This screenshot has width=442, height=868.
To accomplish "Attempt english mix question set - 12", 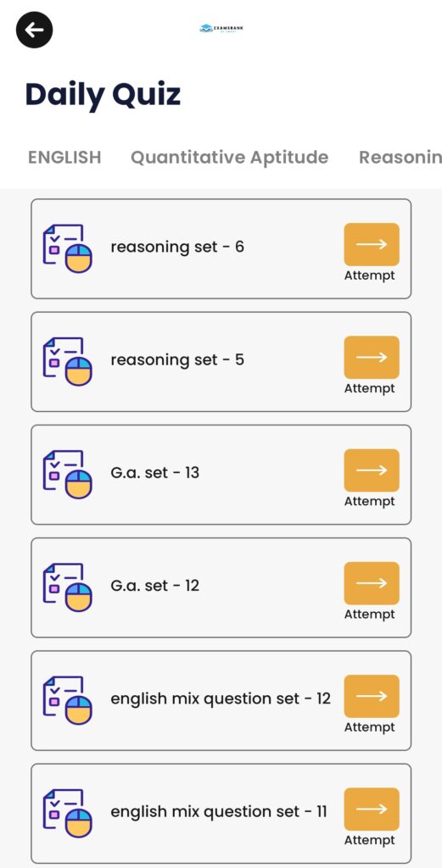I will click(372, 696).
